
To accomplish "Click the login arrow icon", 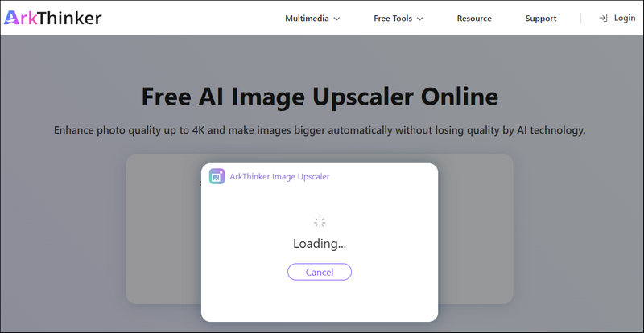I will (603, 18).
